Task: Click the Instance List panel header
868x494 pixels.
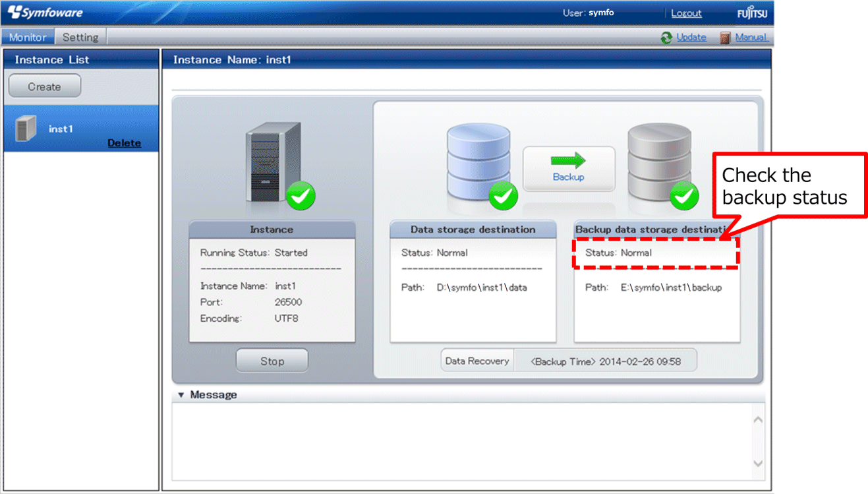Action: [82, 59]
